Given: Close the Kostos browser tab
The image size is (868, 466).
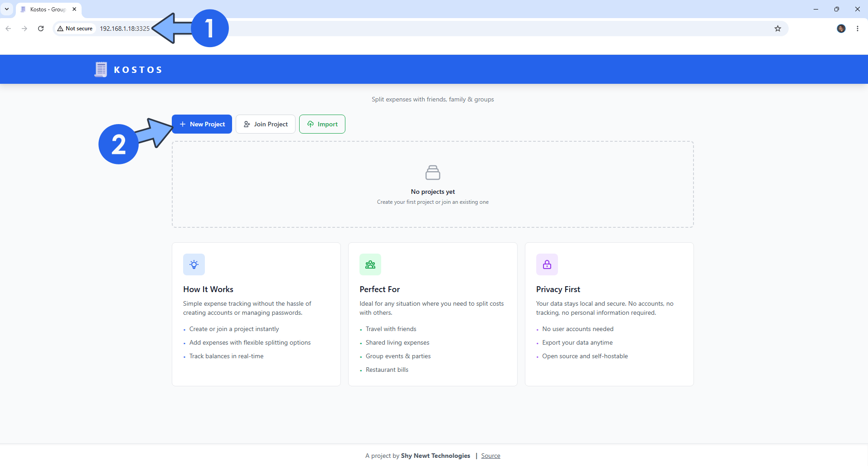Looking at the screenshot, I should click(74, 9).
